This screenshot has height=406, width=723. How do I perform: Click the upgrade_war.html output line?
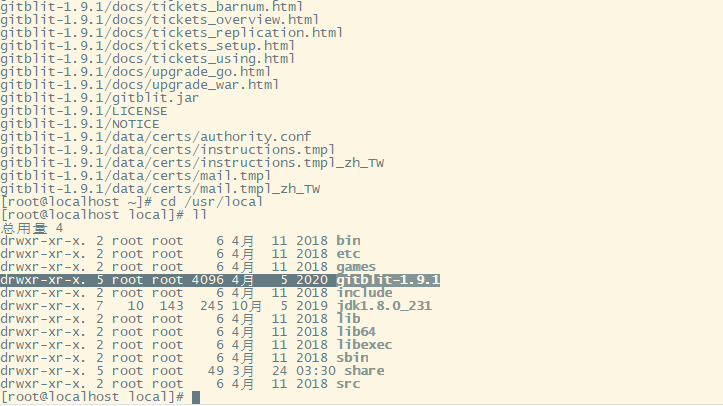(139, 84)
